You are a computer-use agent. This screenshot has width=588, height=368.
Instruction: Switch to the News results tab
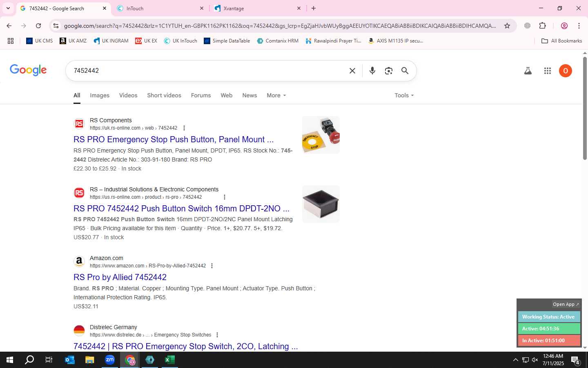click(x=249, y=95)
